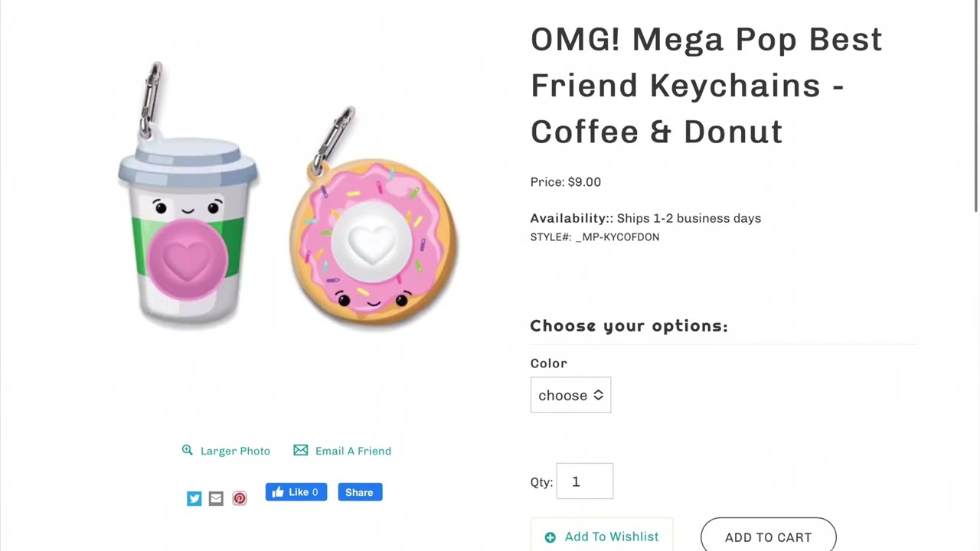The height and width of the screenshot is (551, 980).
Task: Click the coffee cup keychain image
Action: click(x=188, y=230)
